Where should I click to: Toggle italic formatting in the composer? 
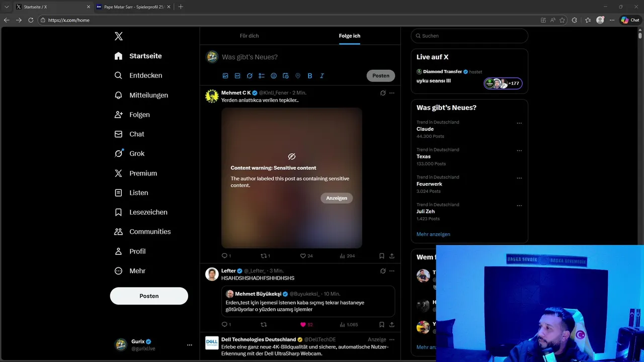pos(322,76)
